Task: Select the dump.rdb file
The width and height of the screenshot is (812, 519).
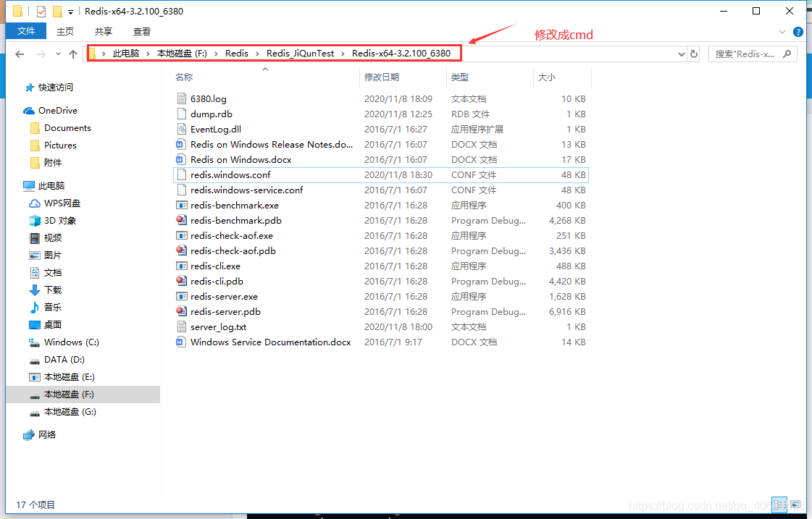Action: [x=212, y=114]
